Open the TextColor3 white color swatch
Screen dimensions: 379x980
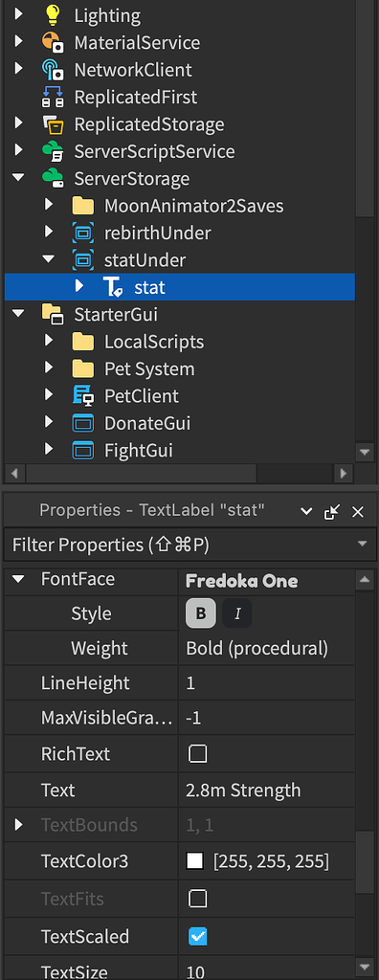coord(195,861)
